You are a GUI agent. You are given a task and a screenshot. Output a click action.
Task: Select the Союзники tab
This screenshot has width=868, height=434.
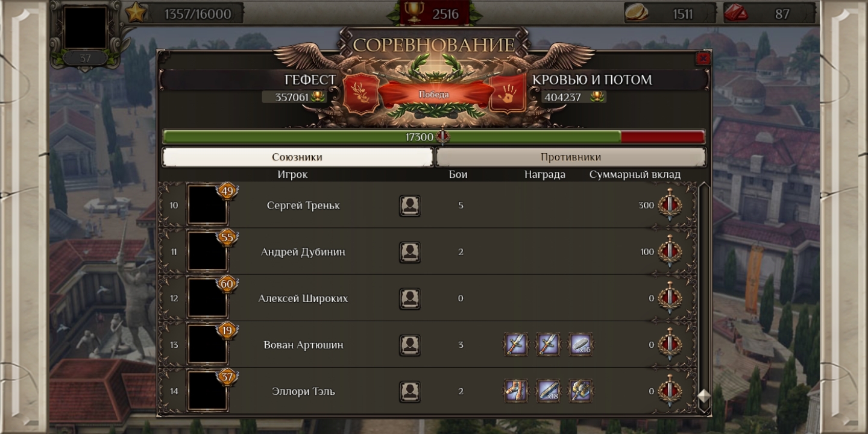click(x=298, y=157)
